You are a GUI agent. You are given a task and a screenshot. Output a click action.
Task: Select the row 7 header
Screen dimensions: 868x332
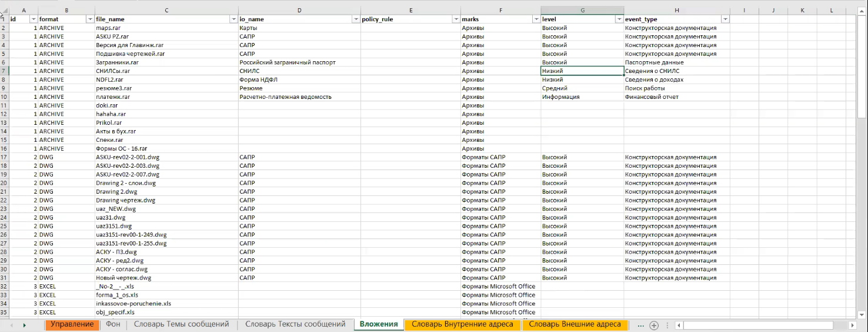pyautogui.click(x=4, y=71)
